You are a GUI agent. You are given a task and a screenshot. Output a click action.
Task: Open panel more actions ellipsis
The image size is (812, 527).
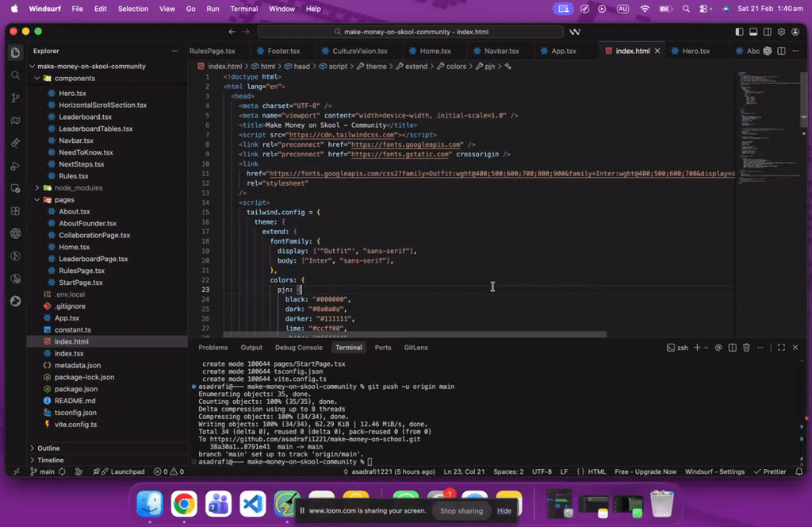[x=760, y=347]
